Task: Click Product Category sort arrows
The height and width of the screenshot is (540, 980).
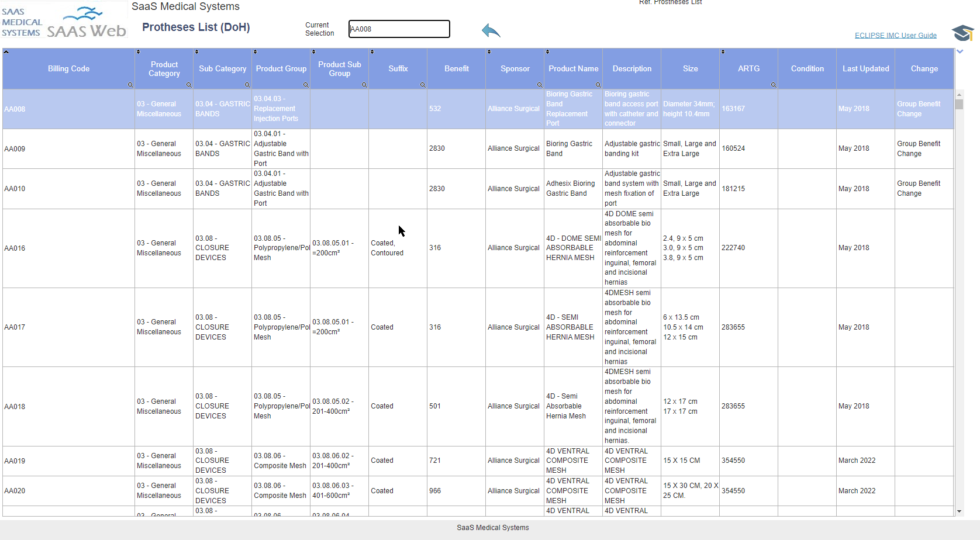Action: (x=138, y=52)
